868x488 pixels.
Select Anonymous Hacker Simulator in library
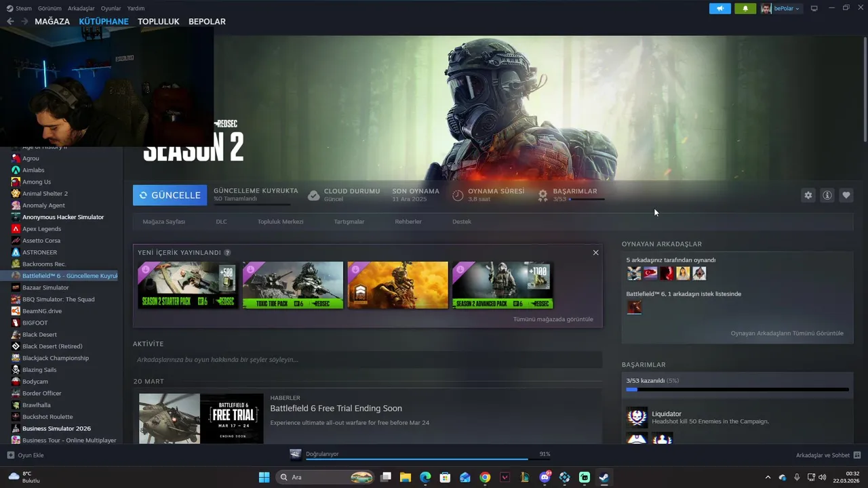click(63, 217)
